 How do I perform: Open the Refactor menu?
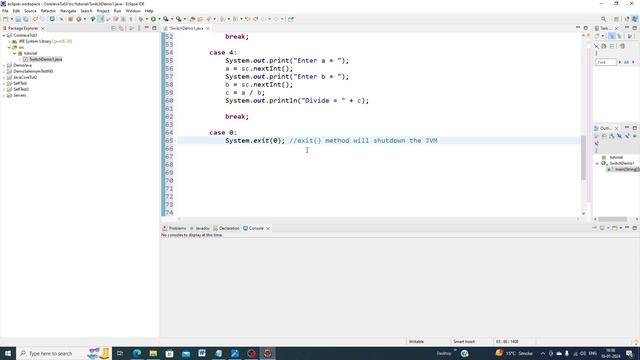click(48, 11)
